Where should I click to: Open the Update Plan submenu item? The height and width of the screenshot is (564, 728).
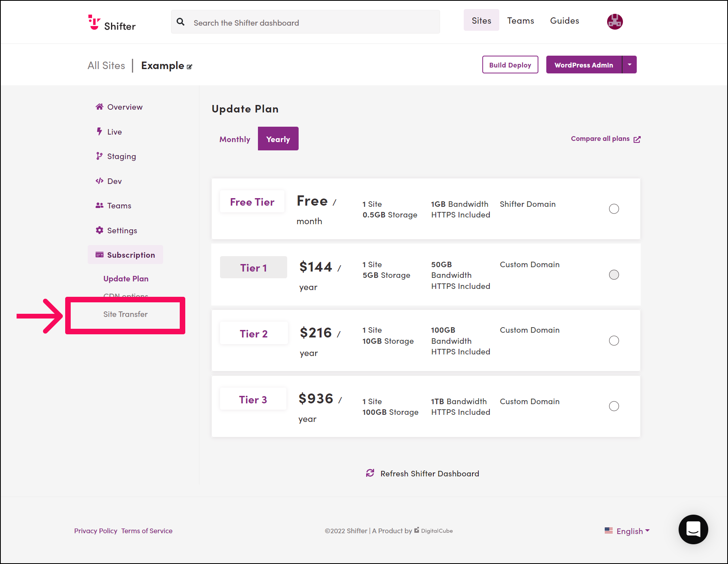126,279
